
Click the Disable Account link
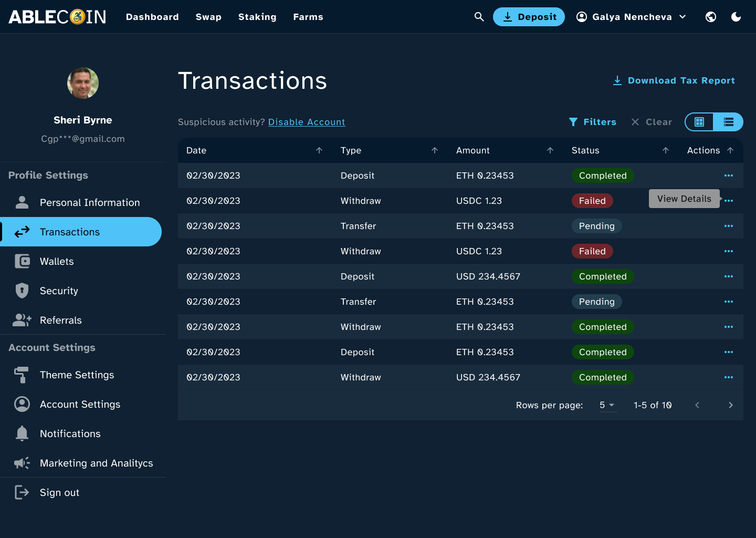tap(307, 122)
